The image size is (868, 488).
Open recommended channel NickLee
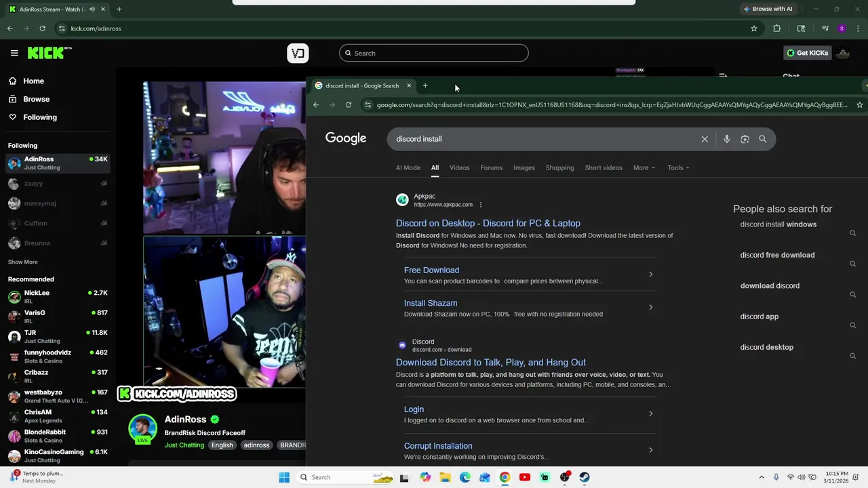tap(58, 297)
